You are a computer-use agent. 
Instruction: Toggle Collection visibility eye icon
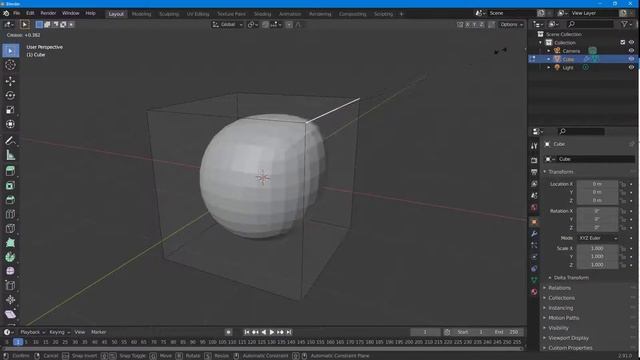coord(631,42)
